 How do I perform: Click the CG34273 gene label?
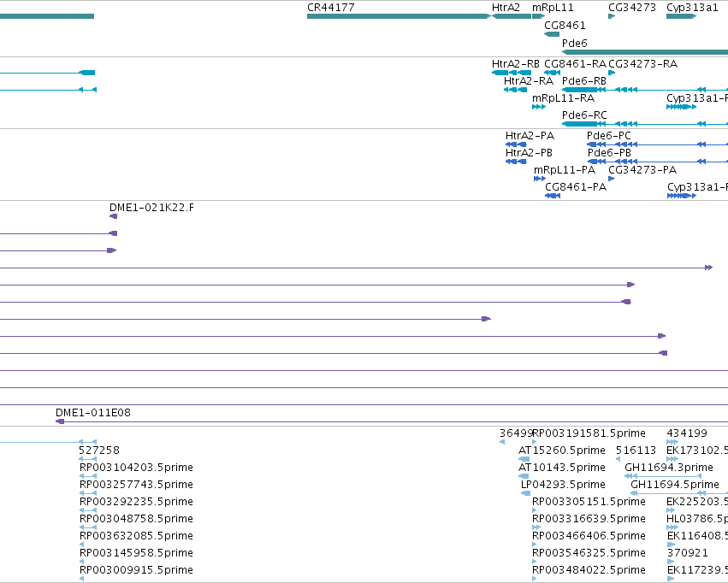pos(632,8)
